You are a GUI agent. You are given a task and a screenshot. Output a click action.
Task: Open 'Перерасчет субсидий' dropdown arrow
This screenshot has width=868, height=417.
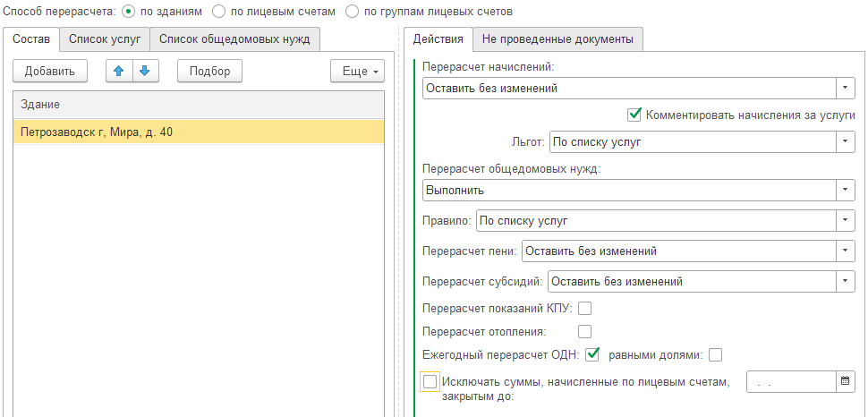[845, 281]
